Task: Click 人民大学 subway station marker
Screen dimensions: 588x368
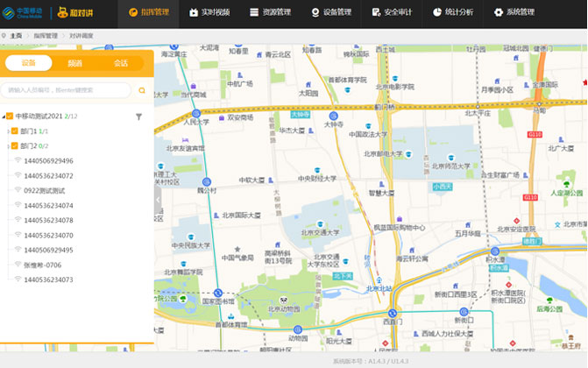Action: (196, 113)
